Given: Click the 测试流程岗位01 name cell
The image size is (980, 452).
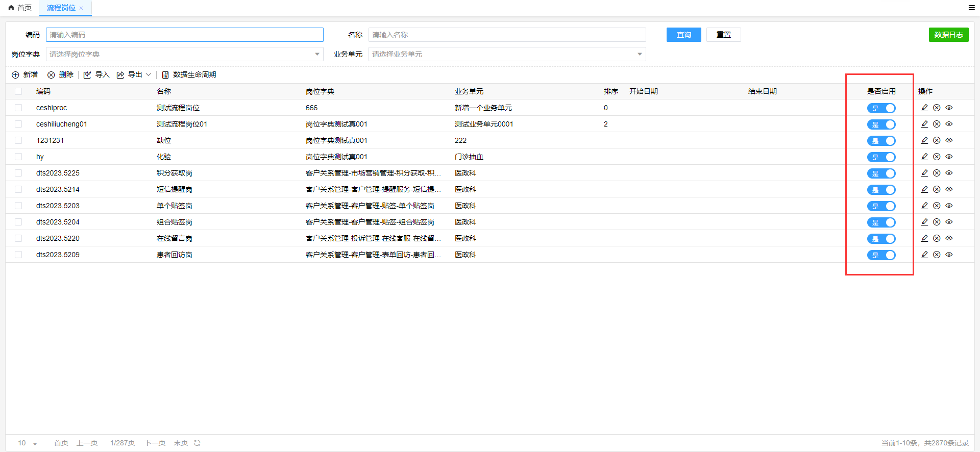Looking at the screenshot, I should (x=182, y=124).
